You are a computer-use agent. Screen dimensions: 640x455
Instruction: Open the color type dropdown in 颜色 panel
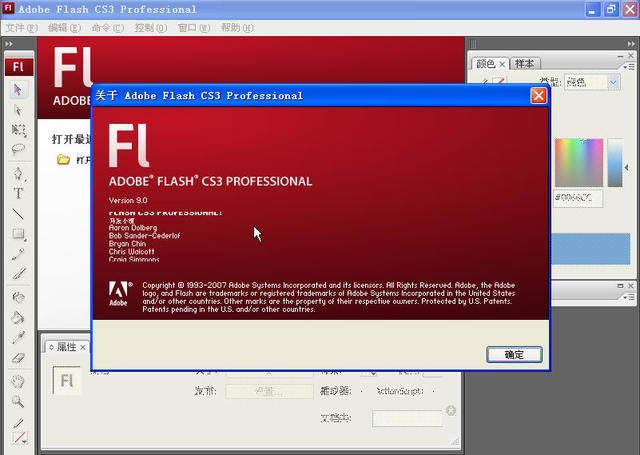(592, 82)
